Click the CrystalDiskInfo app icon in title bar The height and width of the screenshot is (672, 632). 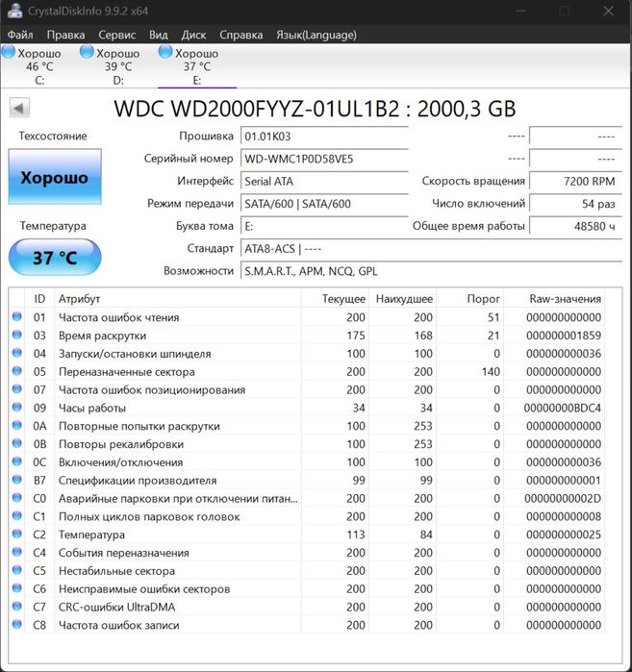click(x=14, y=11)
